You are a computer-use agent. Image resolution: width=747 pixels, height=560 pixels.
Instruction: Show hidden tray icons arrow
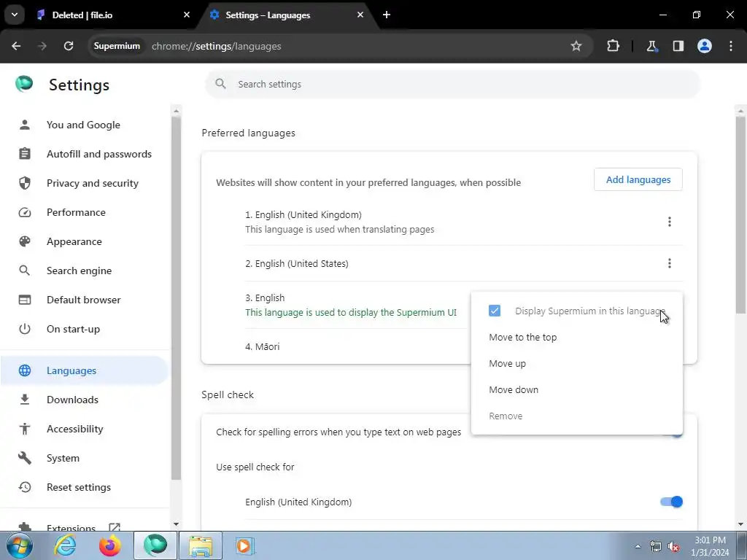tap(638, 547)
